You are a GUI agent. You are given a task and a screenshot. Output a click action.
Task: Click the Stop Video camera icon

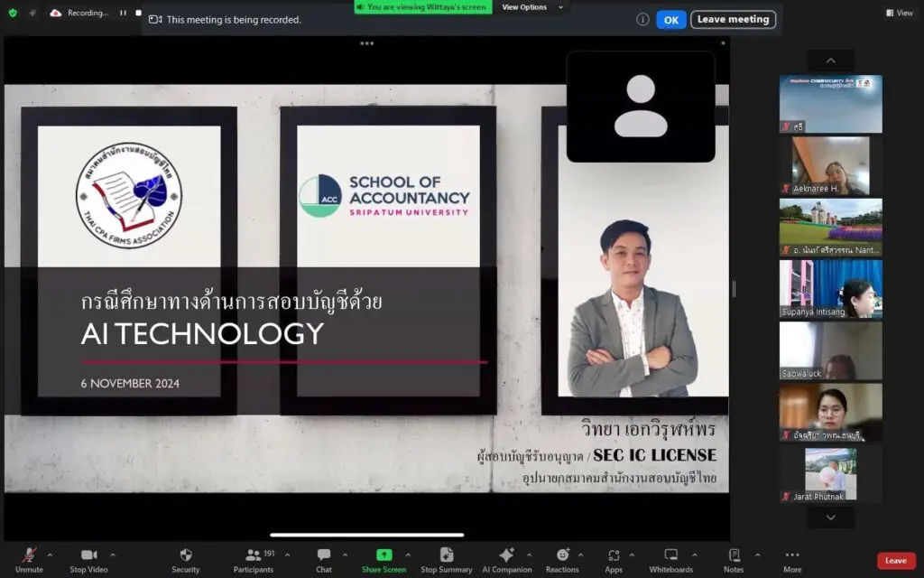89,555
